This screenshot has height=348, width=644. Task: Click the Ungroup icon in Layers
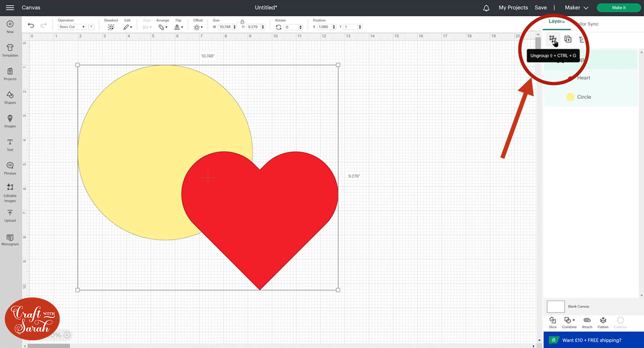tap(553, 40)
